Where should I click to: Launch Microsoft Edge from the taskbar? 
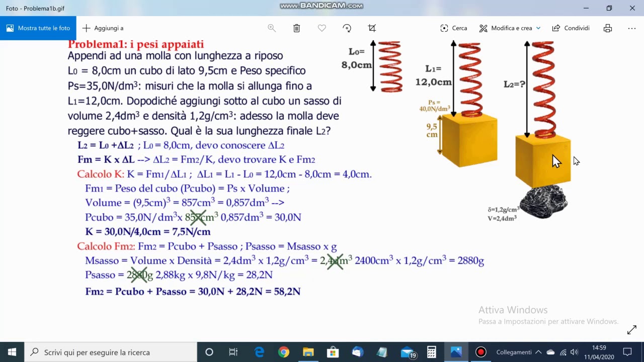click(259, 352)
